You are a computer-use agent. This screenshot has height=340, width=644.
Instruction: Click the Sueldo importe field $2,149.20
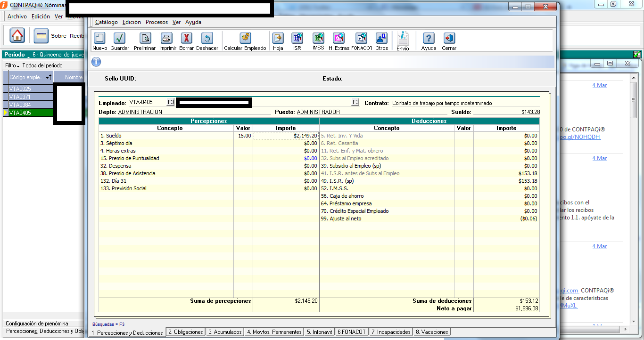click(286, 136)
